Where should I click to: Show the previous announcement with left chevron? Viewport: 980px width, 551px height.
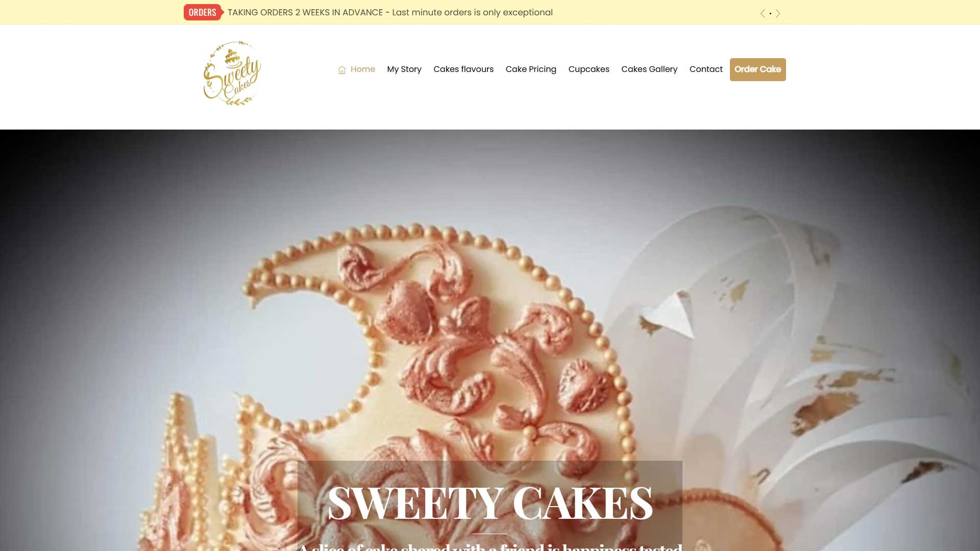[x=763, y=13]
